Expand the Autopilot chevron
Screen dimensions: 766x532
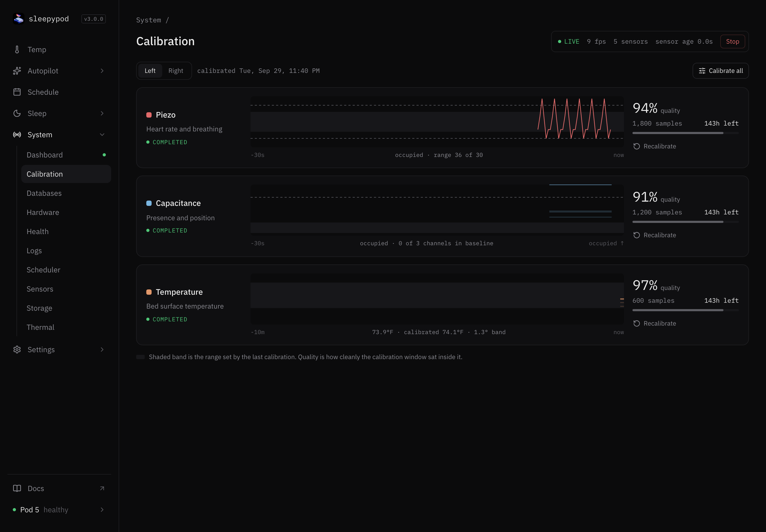[x=102, y=71]
